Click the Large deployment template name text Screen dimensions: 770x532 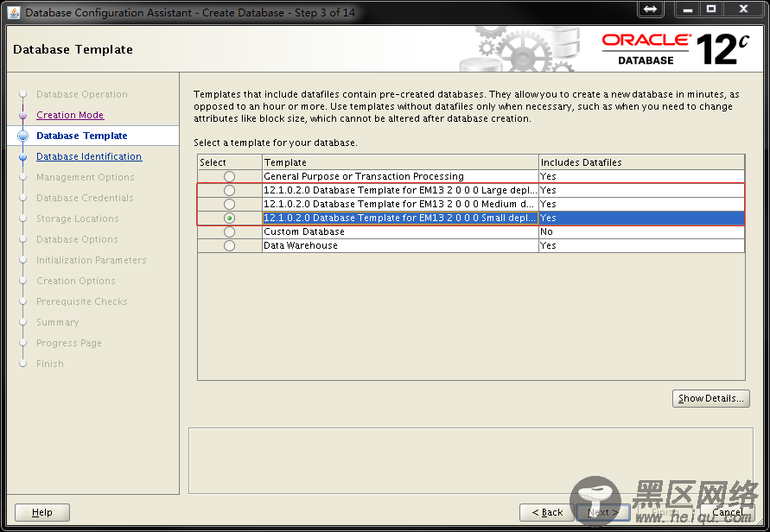click(x=400, y=190)
